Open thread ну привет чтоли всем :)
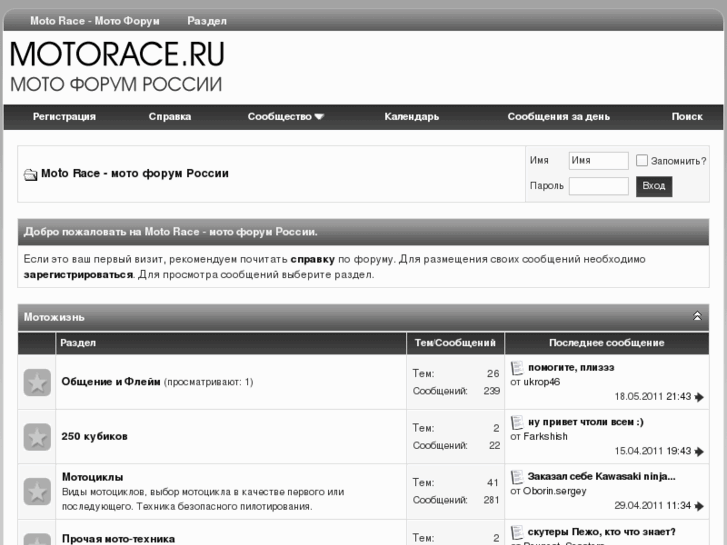 click(586, 423)
